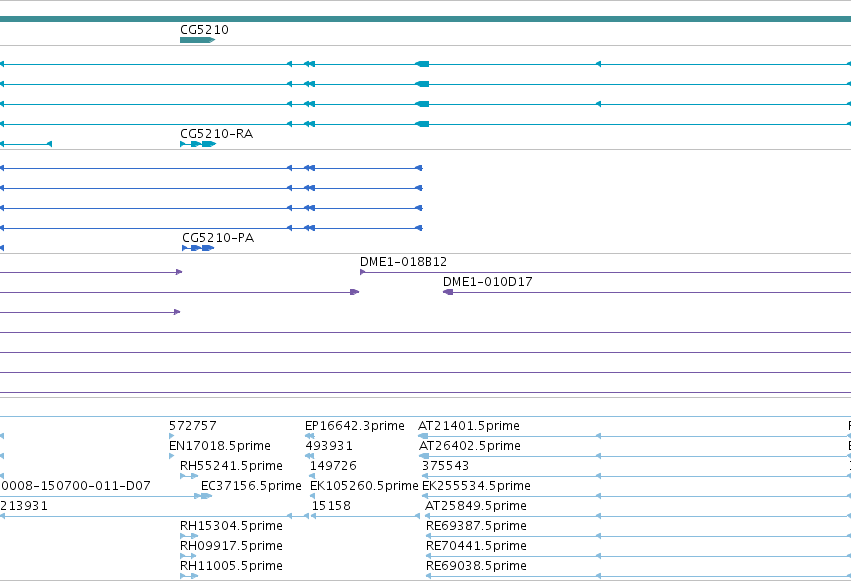
Task: Select the AT21401.5prime exon glyph
Action: [423, 436]
